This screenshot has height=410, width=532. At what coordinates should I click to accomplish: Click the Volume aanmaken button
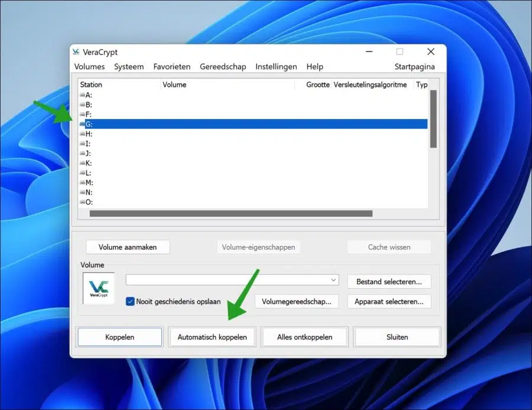pos(128,247)
